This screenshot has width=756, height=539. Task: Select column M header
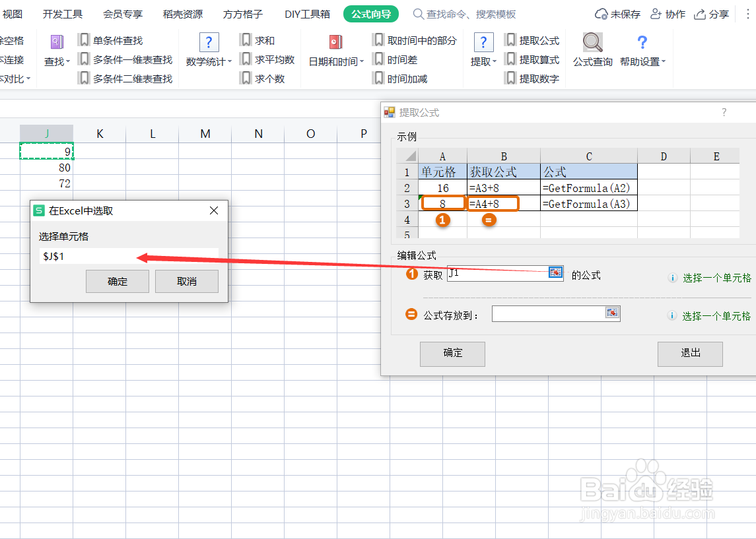click(205, 133)
